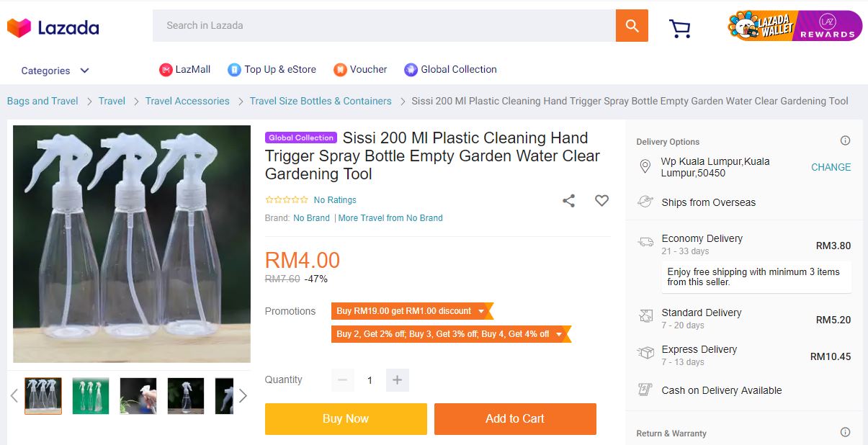Viewport: 868px width, 445px height.
Task: Increase quantity with plus button
Action: pos(397,380)
